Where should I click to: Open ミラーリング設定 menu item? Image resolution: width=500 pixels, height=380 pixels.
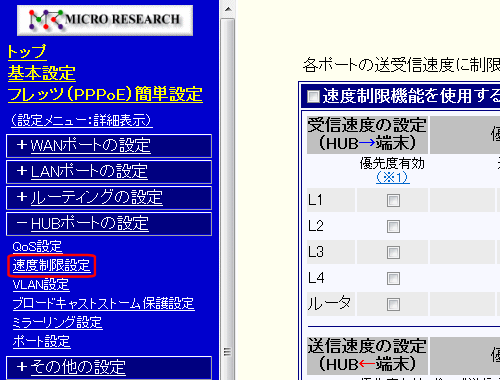[x=57, y=323]
